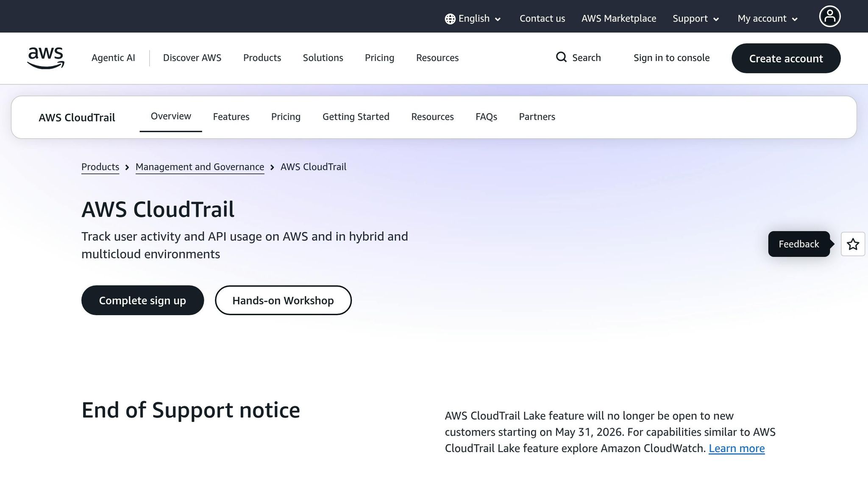Click the Feedback button
The image size is (868, 488).
(x=798, y=244)
